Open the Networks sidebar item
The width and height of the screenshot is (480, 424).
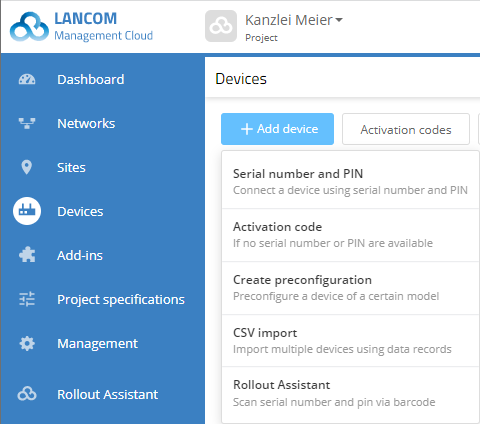[x=86, y=123]
